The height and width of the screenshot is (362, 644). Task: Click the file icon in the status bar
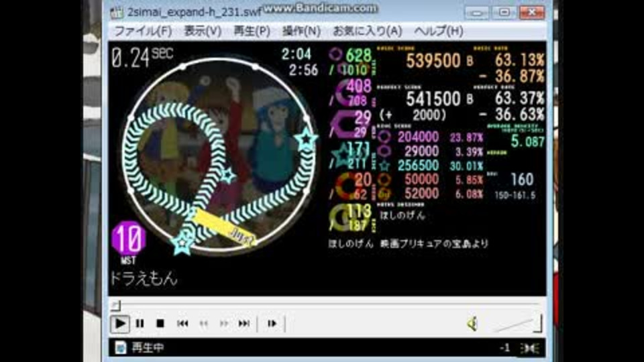tap(120, 348)
